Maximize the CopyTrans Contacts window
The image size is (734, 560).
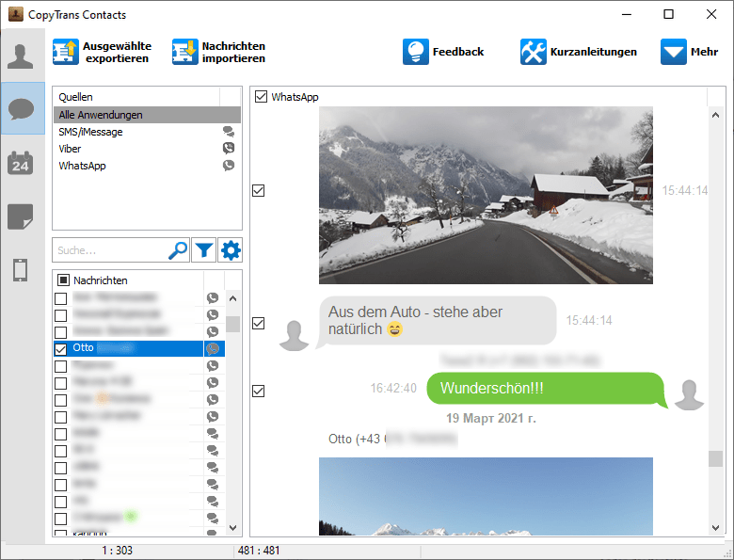(x=669, y=14)
